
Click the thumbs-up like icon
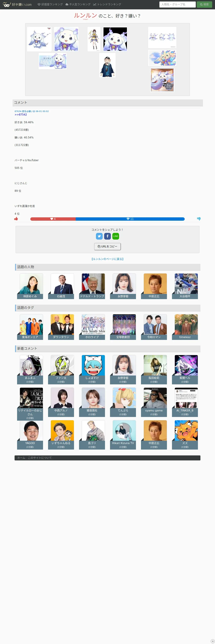pos(16,219)
